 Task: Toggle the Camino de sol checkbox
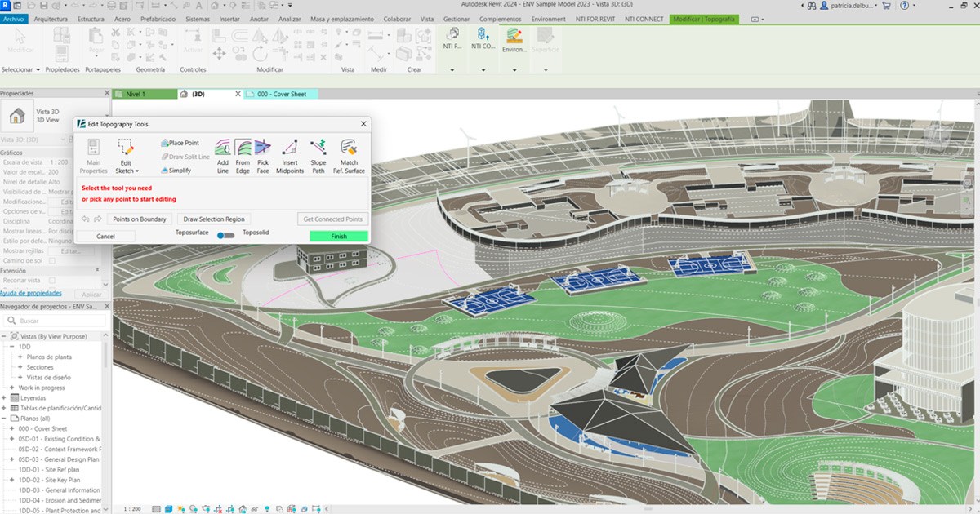pos(52,260)
